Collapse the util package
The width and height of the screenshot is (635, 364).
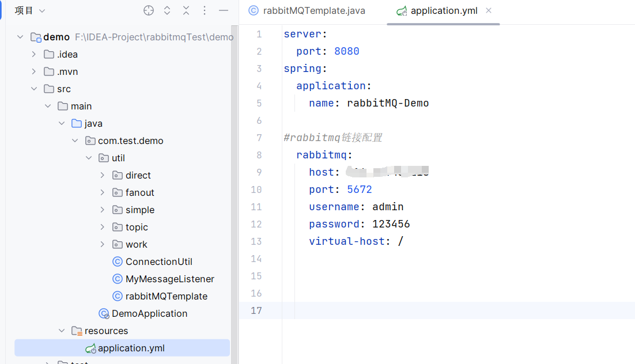pyautogui.click(x=89, y=158)
